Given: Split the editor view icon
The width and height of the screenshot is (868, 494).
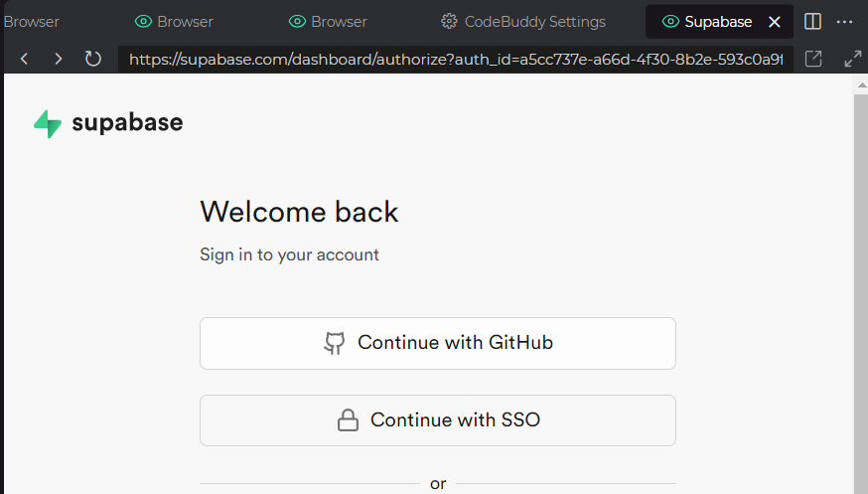Looking at the screenshot, I should point(812,21).
